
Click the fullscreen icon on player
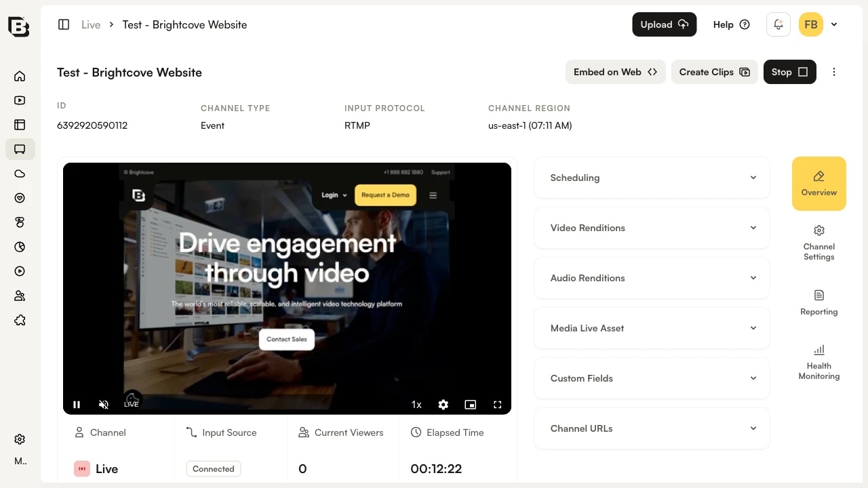(x=498, y=405)
